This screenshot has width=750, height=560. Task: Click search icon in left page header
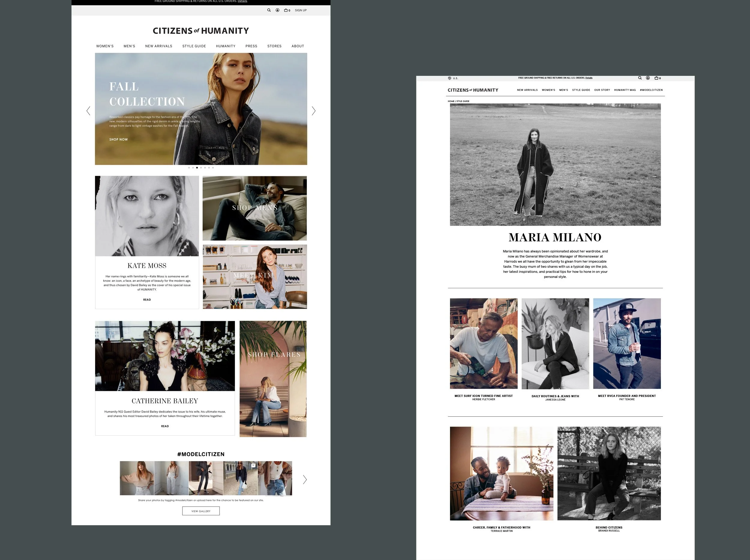click(x=269, y=10)
